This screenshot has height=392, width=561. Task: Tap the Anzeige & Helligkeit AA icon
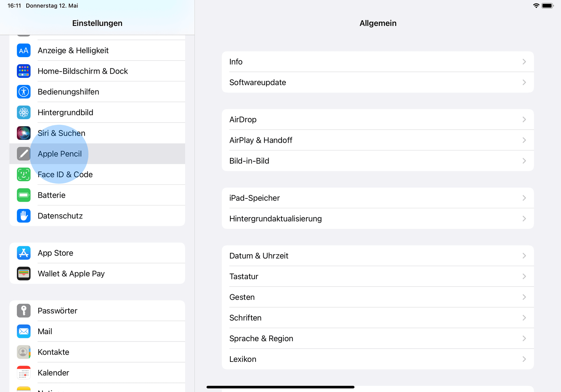[x=24, y=50]
